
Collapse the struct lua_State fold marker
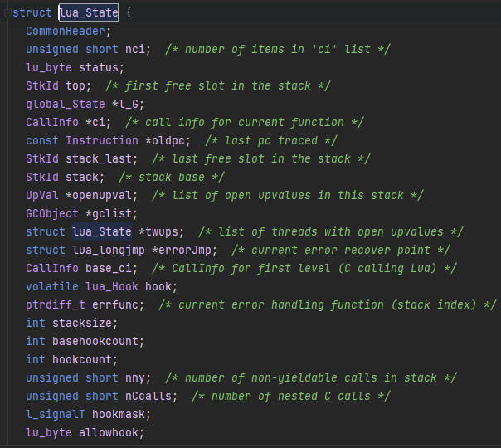coord(7,13)
